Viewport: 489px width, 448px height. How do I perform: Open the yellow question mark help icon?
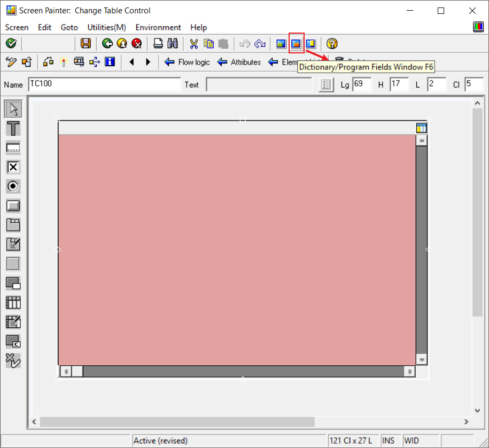click(332, 43)
